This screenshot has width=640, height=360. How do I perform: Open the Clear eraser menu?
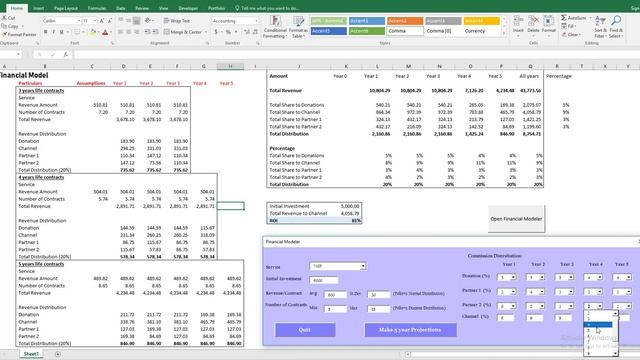pyautogui.click(x=571, y=35)
